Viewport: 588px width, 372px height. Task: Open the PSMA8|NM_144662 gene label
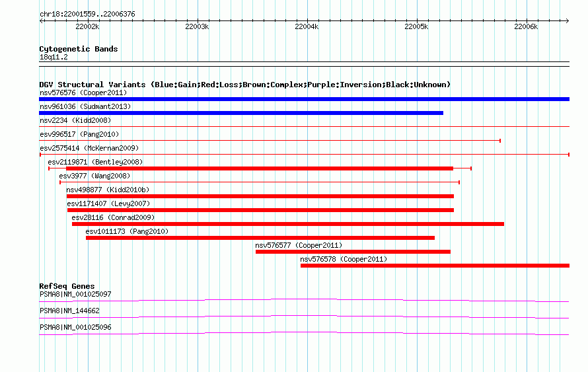coord(69,311)
